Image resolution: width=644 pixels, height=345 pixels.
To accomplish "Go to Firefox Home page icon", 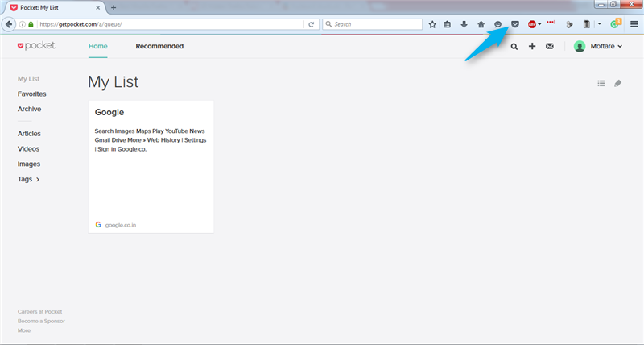I will pyautogui.click(x=481, y=24).
